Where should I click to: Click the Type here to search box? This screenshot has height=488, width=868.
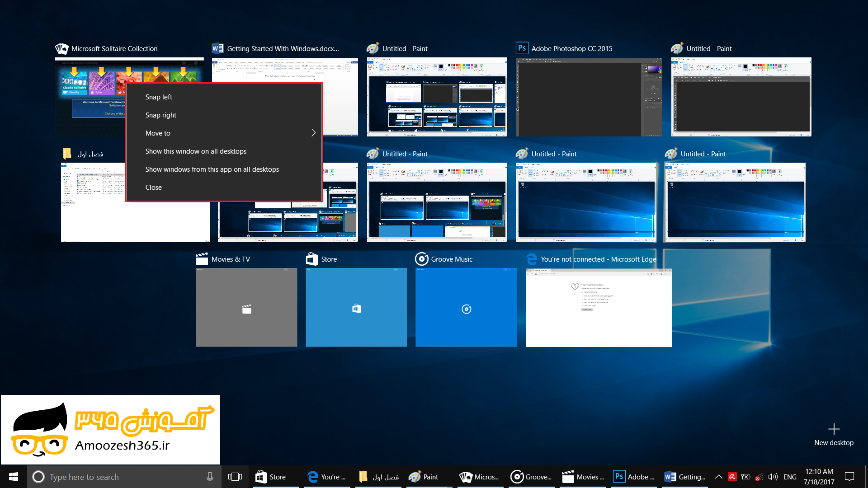point(124,477)
